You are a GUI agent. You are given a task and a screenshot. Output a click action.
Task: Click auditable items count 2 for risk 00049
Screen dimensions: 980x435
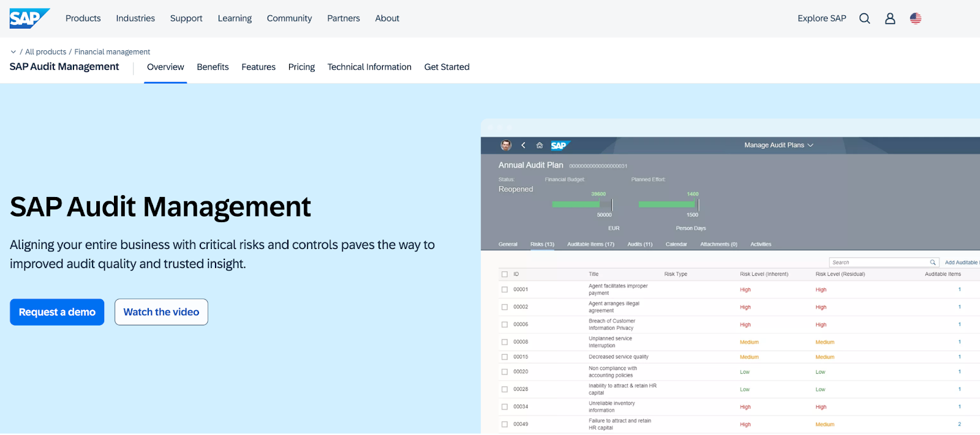(x=959, y=424)
